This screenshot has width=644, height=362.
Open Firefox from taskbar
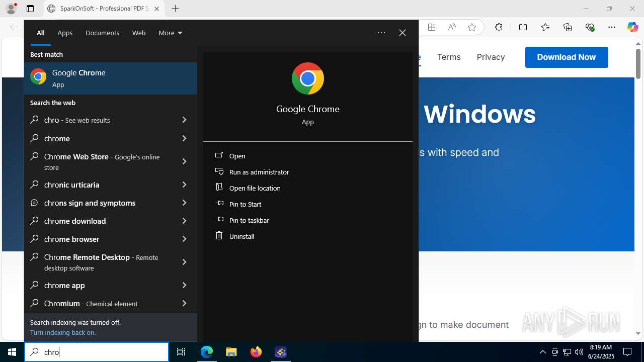(x=256, y=352)
